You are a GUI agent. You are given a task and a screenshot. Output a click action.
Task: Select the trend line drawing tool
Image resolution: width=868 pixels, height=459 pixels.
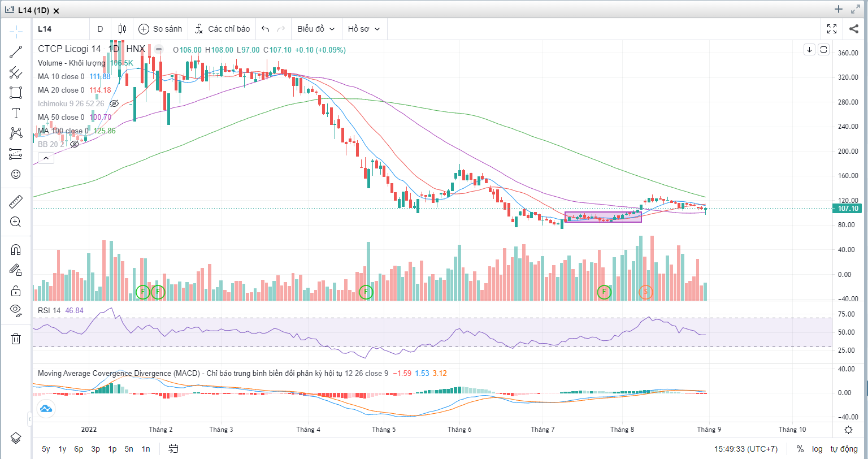16,52
